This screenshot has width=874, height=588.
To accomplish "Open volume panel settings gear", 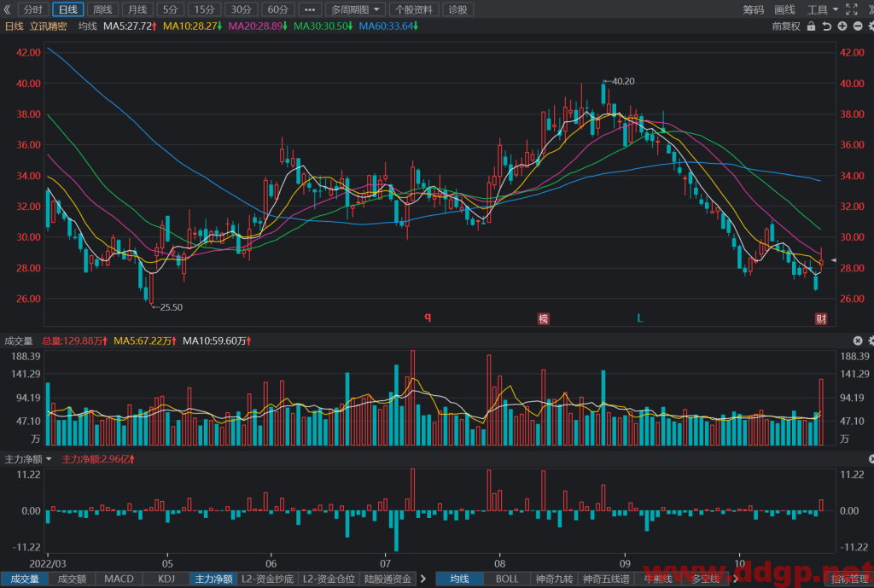I will (871, 341).
